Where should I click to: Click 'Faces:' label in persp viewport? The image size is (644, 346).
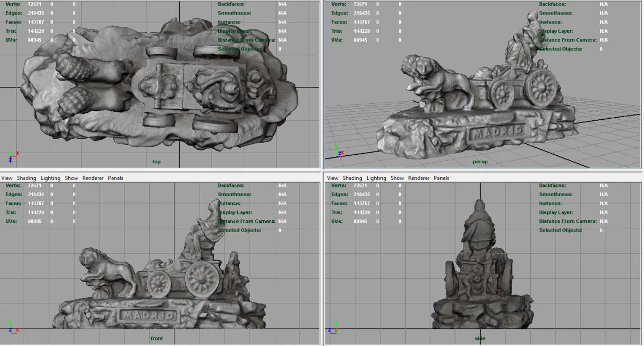(340, 22)
